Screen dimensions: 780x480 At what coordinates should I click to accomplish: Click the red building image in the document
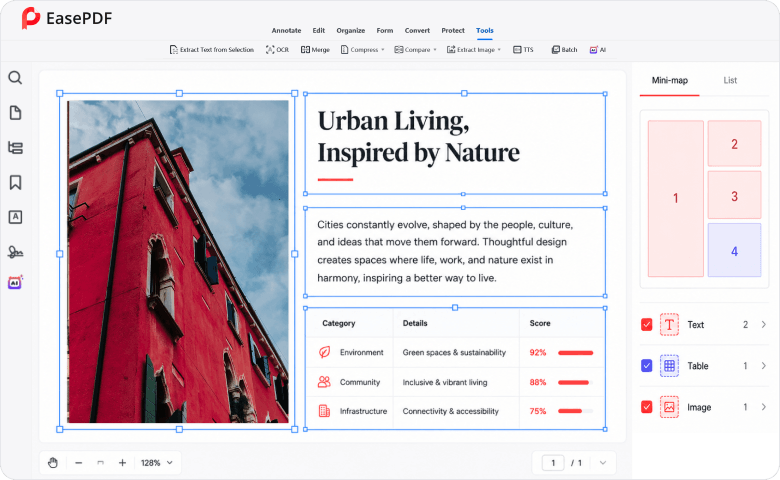click(x=178, y=262)
